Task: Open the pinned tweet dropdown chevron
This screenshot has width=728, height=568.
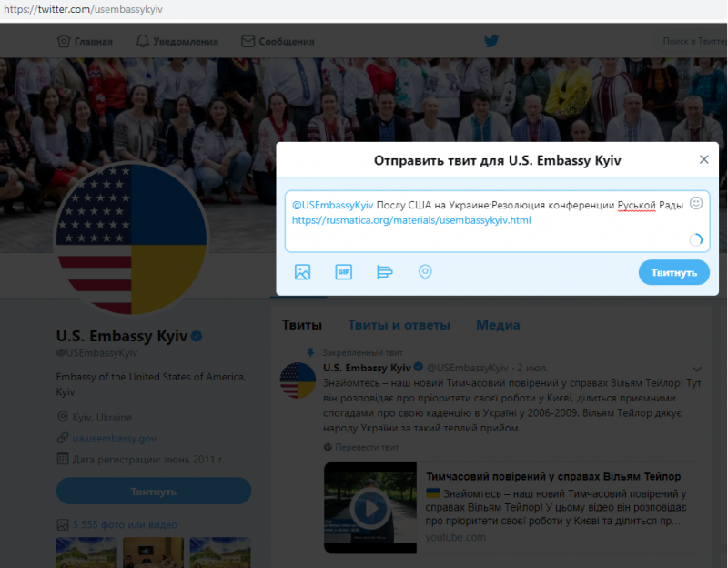Action: click(x=696, y=369)
